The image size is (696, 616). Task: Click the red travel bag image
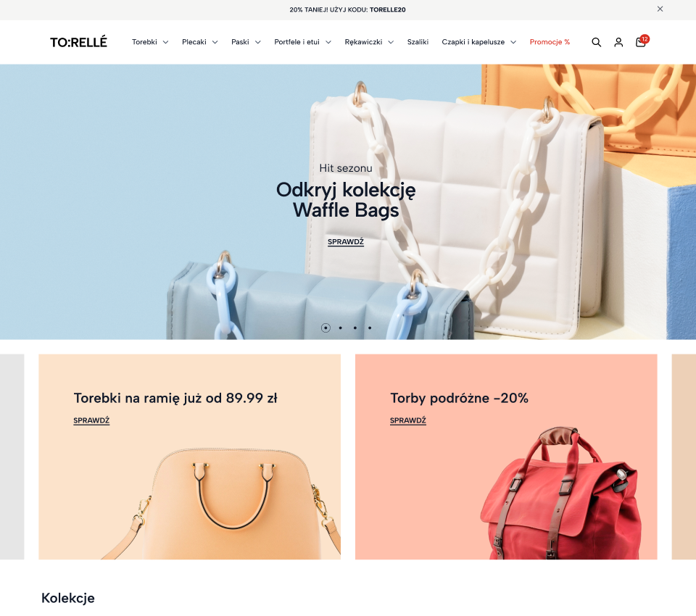[x=561, y=493]
